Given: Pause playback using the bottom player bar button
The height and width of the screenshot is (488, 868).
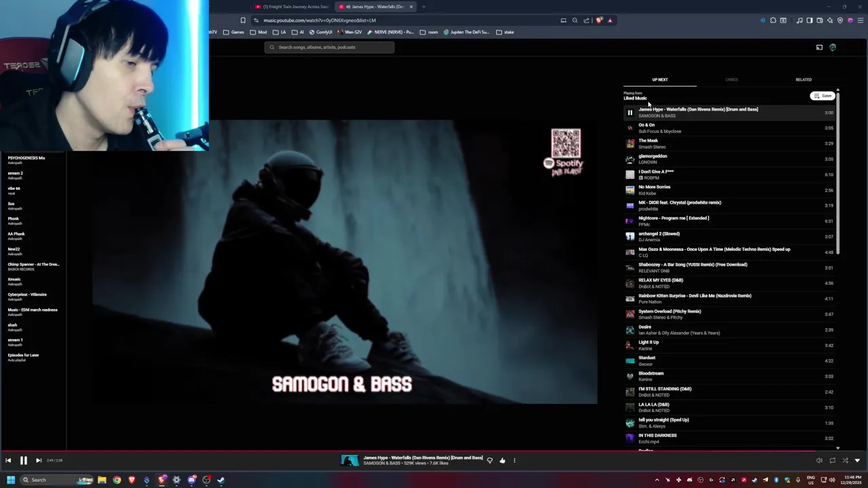Looking at the screenshot, I should point(23,460).
